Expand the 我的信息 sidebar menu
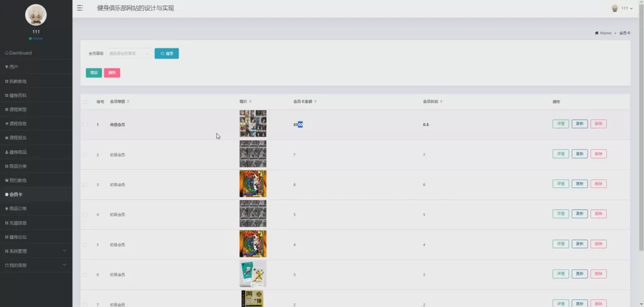The width and height of the screenshot is (644, 307). [36, 265]
